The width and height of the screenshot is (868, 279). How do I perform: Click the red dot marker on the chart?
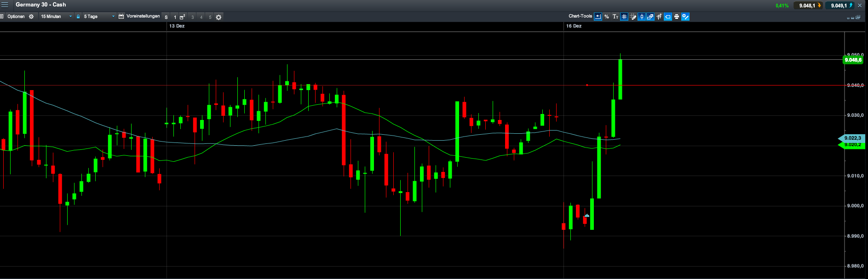coord(587,85)
